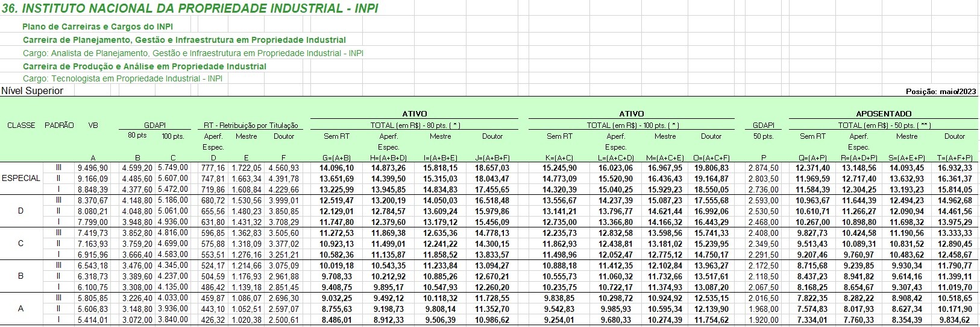Click the 'RT - Retribuição por Titulação' header
Image resolution: width=980 pixels, height=327 pixels.
click(251, 125)
